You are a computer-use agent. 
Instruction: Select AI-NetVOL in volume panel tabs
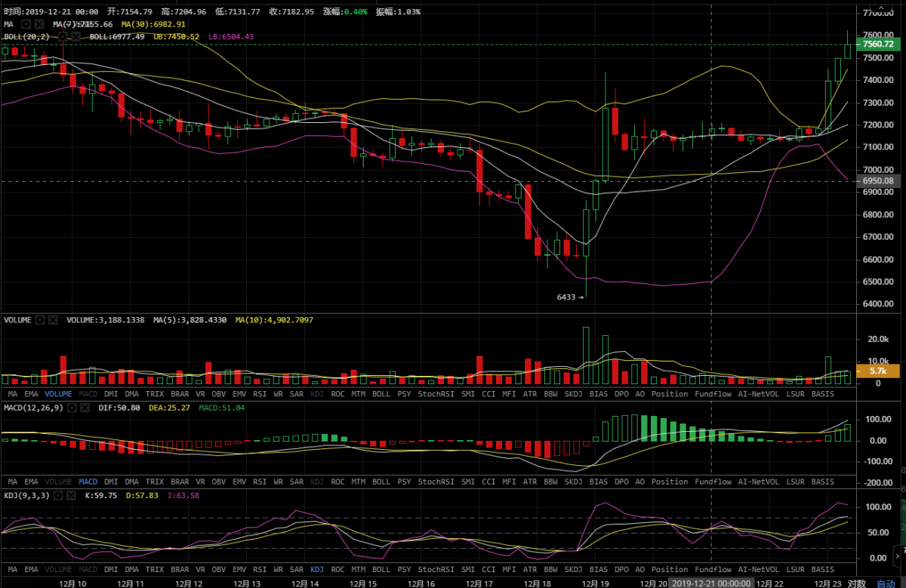tap(759, 394)
